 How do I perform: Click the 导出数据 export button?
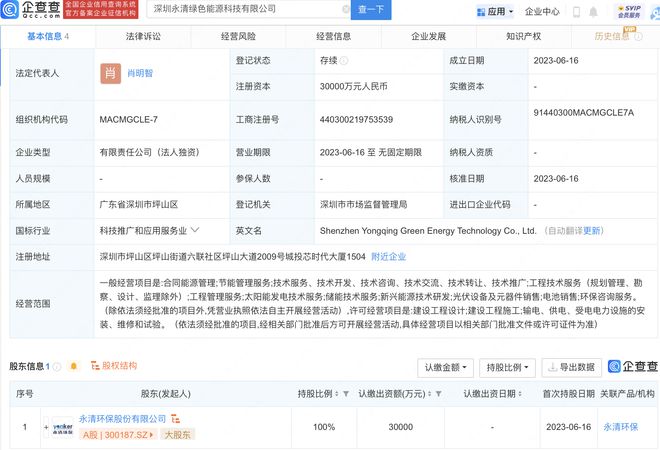572,367
